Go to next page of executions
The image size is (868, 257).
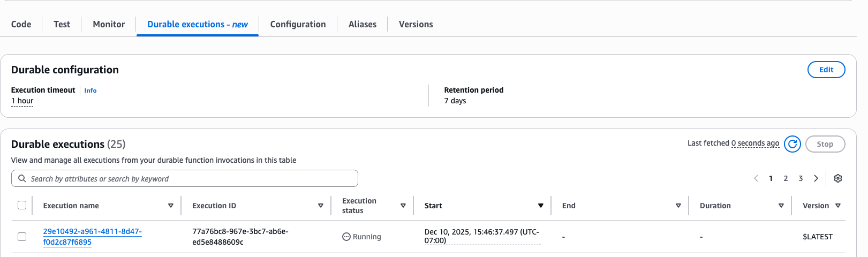816,178
